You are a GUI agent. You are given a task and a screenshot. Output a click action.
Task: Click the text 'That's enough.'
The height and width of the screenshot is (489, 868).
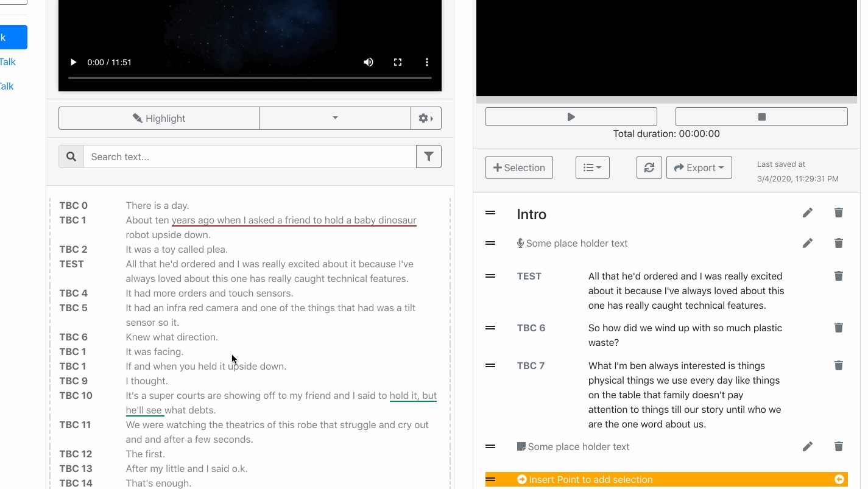tap(158, 484)
